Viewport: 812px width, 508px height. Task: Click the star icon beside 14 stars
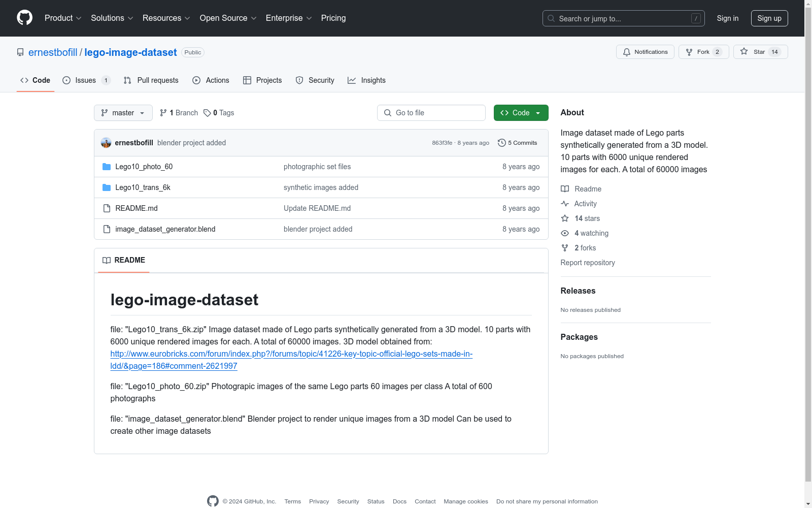[x=565, y=218]
